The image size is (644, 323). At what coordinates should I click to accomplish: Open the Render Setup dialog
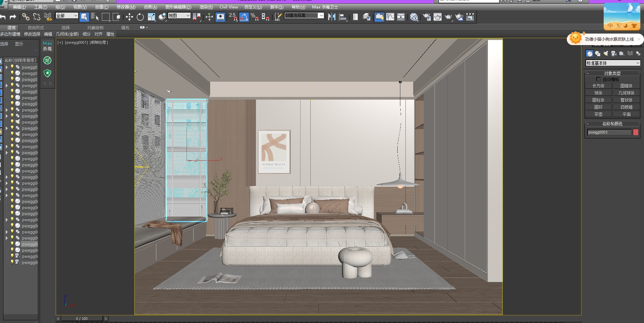point(427,17)
